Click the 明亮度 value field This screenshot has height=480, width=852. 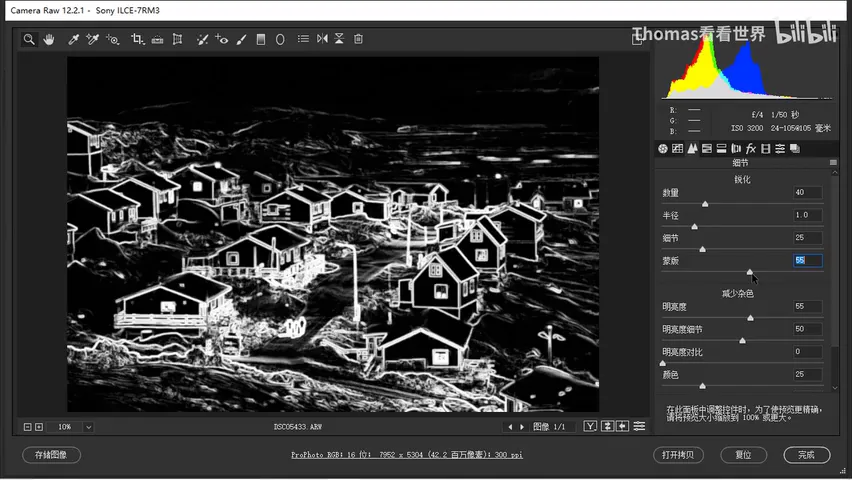click(x=807, y=306)
